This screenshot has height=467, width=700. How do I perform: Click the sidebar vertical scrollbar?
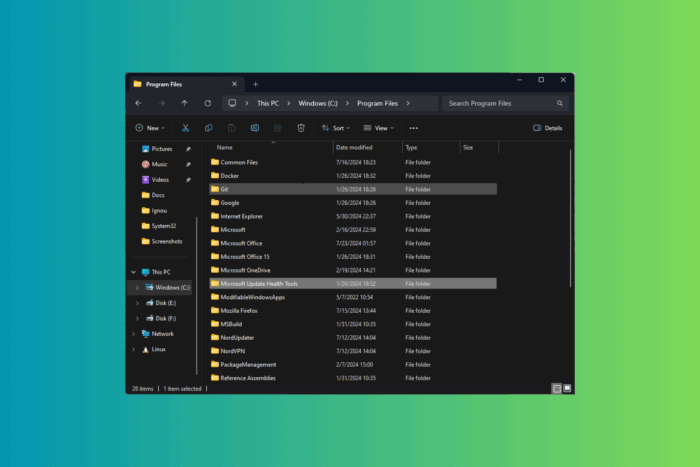pyautogui.click(x=196, y=295)
